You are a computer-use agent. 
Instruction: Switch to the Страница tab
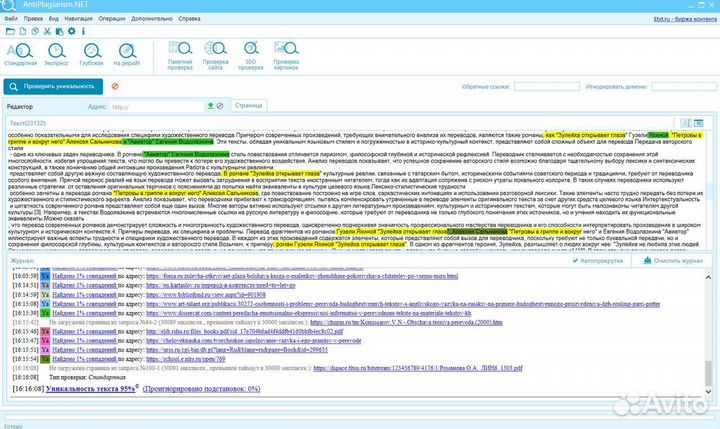pos(247,105)
